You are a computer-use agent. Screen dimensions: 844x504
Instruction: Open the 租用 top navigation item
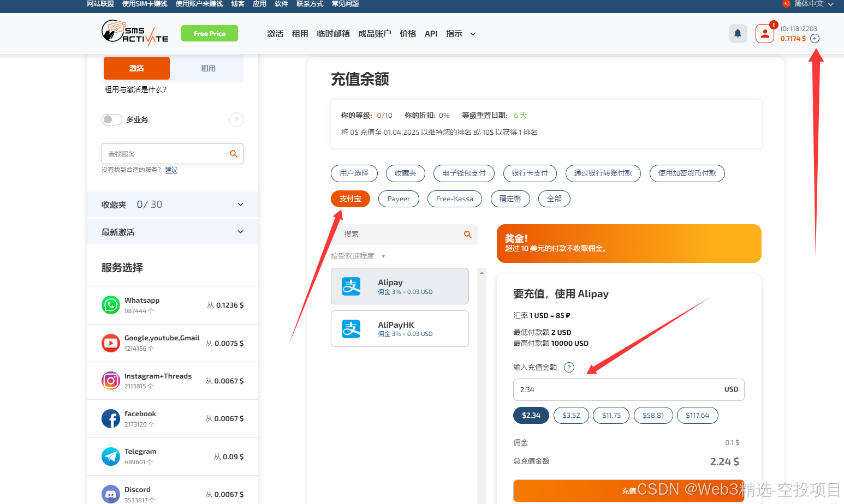click(300, 34)
